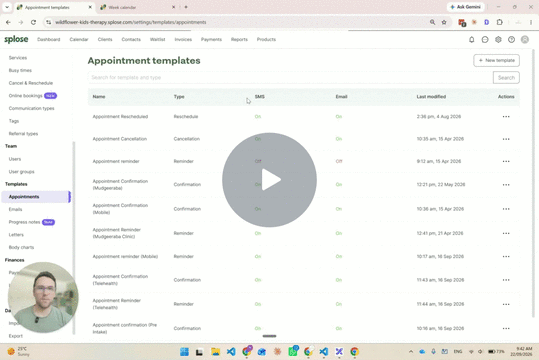The height and width of the screenshot is (360, 539).
Task: Click the SMS 'On' value for Appointment Rescheduled
Action: 258,117
